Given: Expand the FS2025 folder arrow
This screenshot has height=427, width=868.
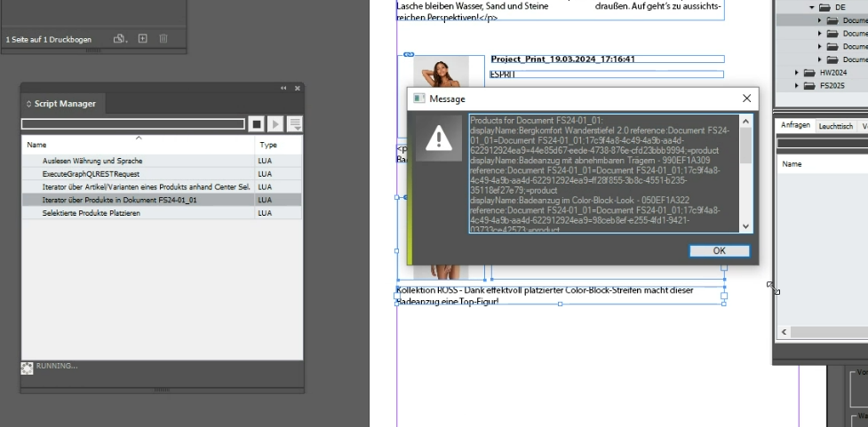Looking at the screenshot, I should tap(797, 86).
